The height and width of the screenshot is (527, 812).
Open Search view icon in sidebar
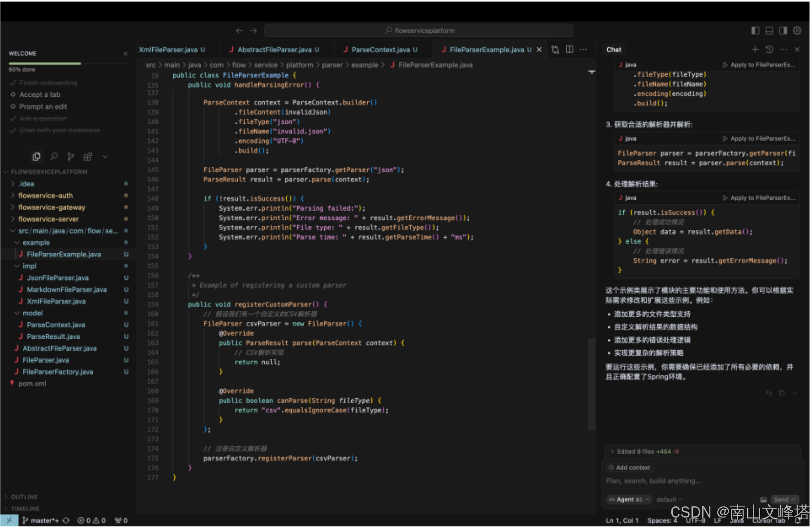point(54,156)
